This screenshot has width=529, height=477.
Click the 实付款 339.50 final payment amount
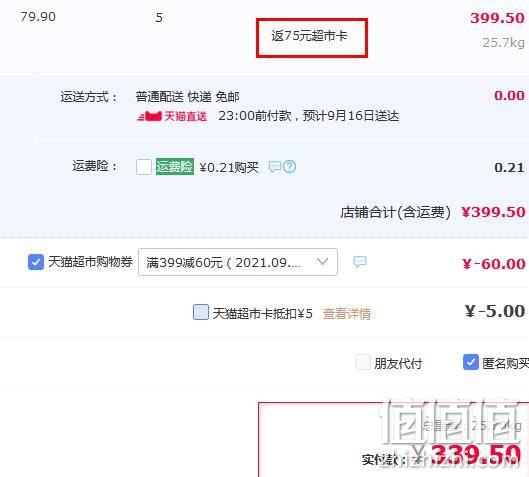coord(476,455)
